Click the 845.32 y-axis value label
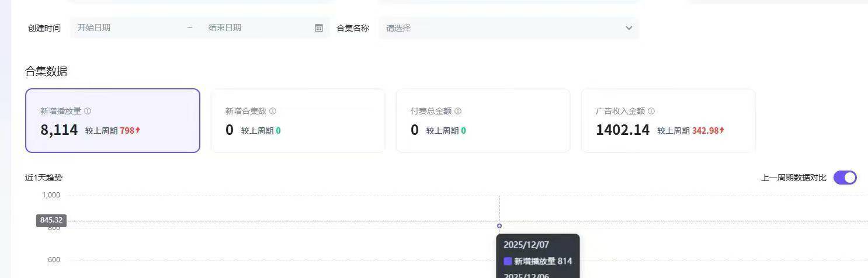This screenshot has width=868, height=278. pos(51,220)
